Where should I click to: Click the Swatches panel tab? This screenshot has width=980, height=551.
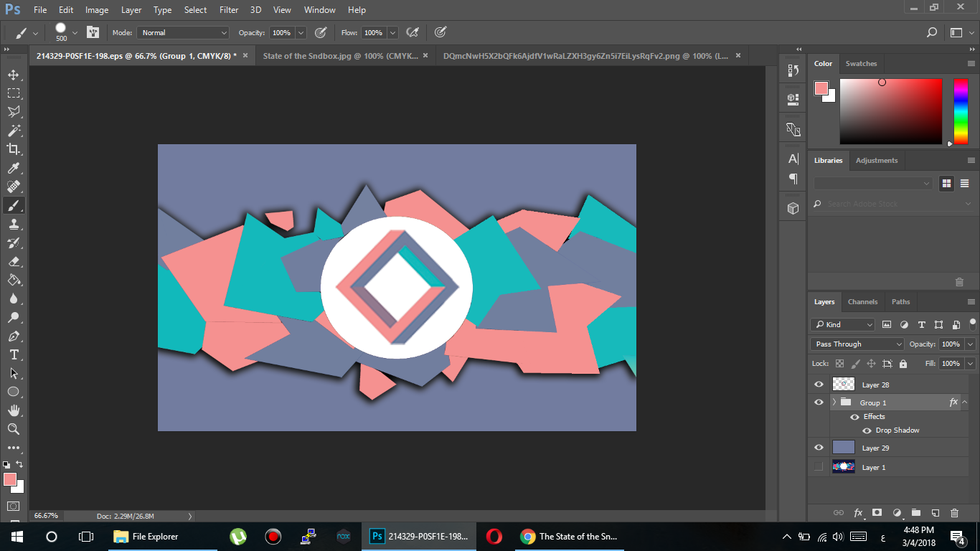tap(862, 63)
